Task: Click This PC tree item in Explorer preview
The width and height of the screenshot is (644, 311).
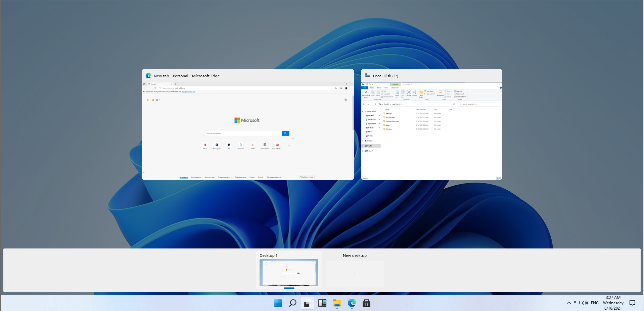Action: (x=371, y=146)
